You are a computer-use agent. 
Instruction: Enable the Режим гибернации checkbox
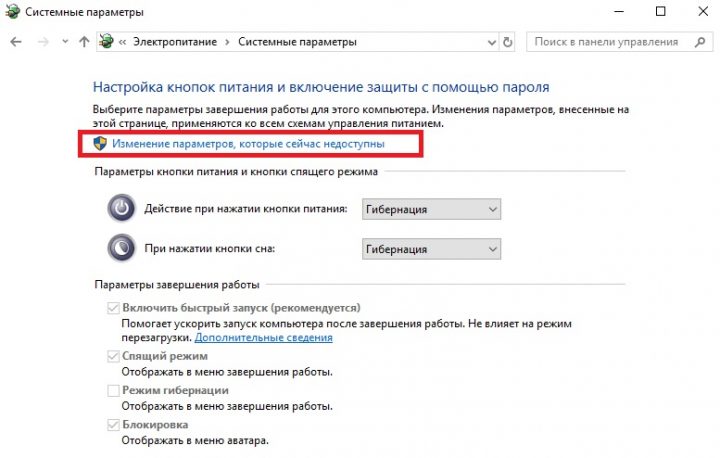pos(113,390)
